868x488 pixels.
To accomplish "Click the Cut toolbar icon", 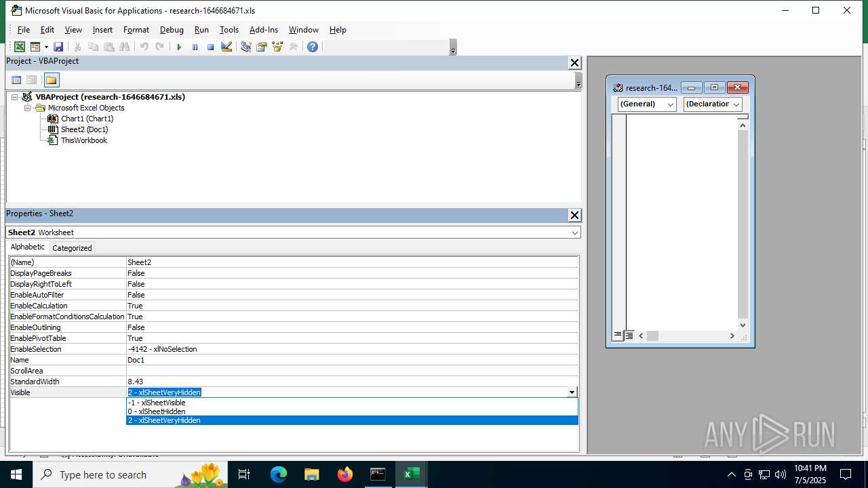I will click(x=78, y=47).
